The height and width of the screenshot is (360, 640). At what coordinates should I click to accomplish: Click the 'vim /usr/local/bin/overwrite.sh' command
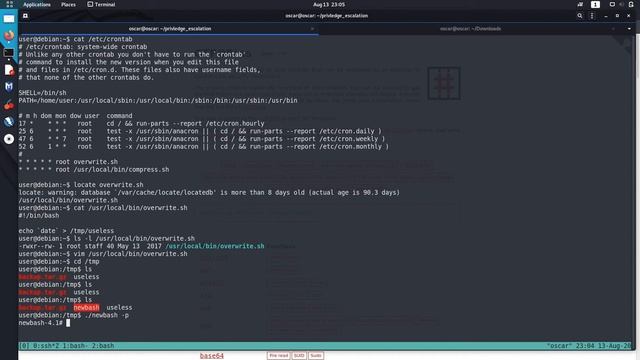pyautogui.click(x=103, y=254)
